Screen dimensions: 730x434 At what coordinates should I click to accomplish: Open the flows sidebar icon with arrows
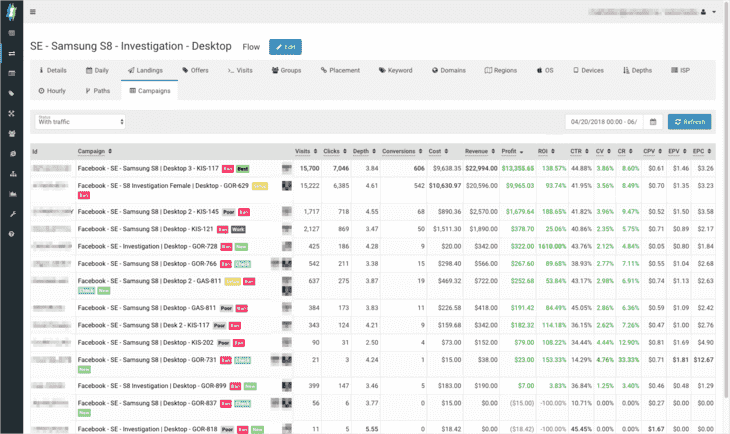12,54
